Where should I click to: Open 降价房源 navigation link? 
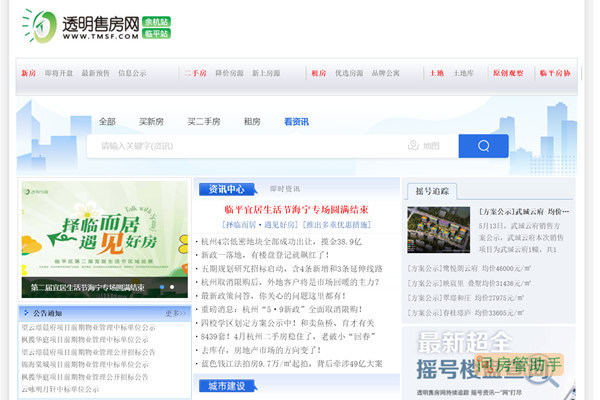229,73
